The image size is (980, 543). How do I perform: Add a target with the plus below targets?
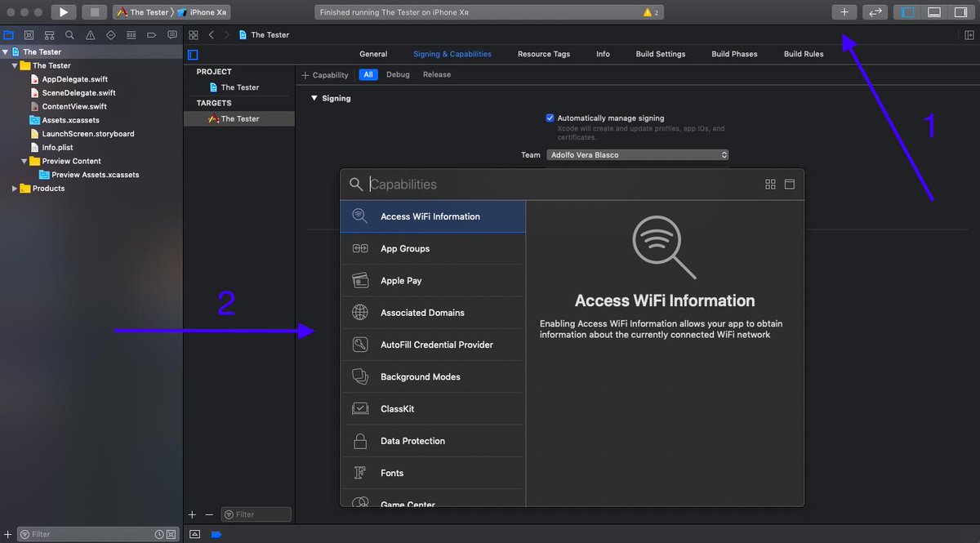tap(193, 514)
